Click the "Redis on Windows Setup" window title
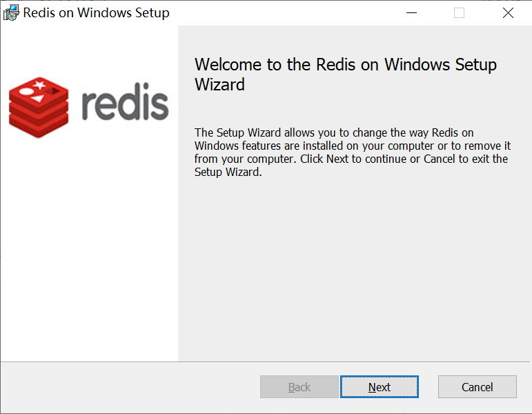The image size is (532, 414). click(x=96, y=13)
